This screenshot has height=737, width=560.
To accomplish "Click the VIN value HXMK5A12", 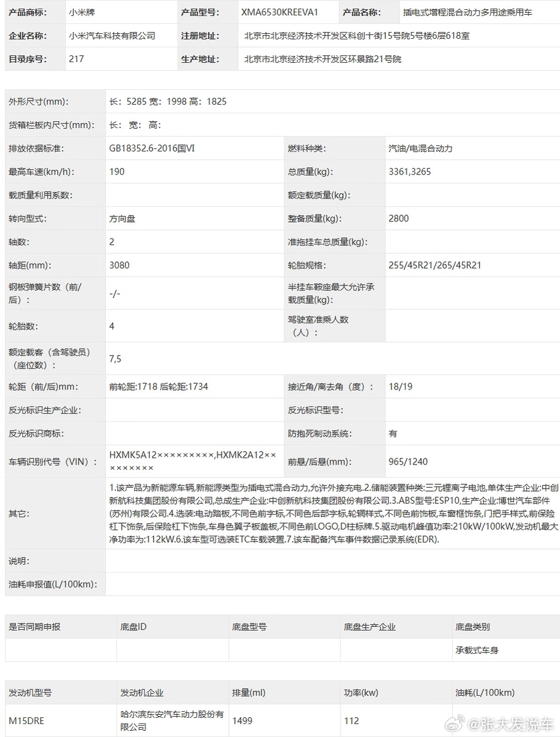I will [193, 461].
